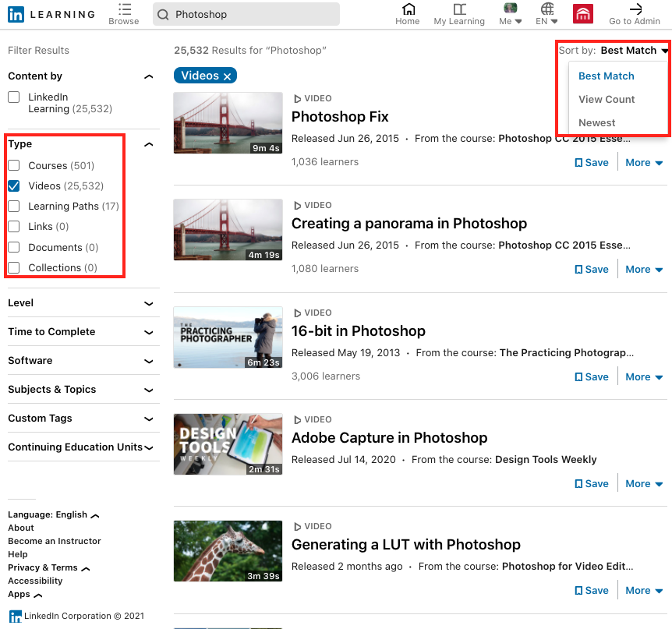Click the red organization logo icon
Viewport: 672px width, 629px height.
(x=583, y=14)
